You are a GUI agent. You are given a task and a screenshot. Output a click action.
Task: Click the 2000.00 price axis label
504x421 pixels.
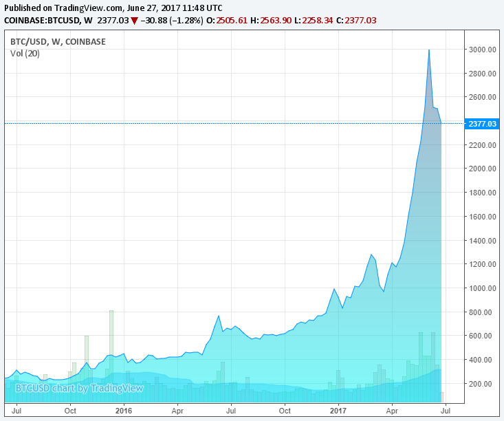[x=482, y=169]
